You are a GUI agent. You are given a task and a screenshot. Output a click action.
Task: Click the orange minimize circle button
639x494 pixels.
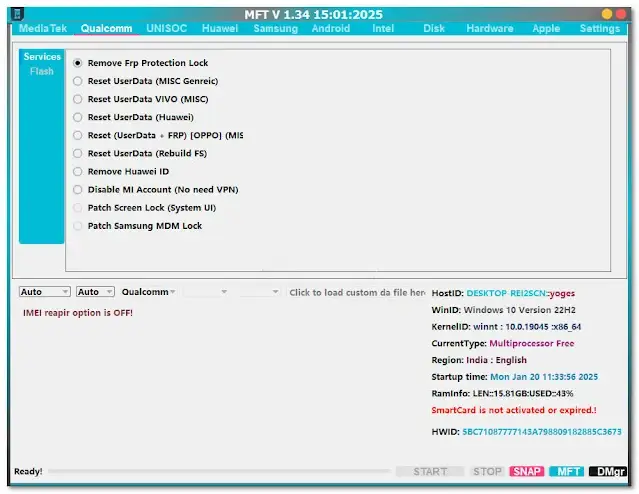point(606,14)
